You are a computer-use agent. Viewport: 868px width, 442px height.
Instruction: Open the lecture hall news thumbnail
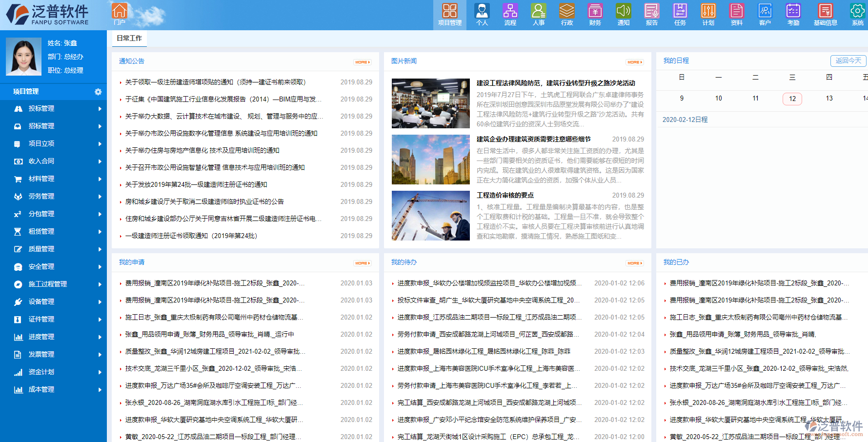pos(431,103)
